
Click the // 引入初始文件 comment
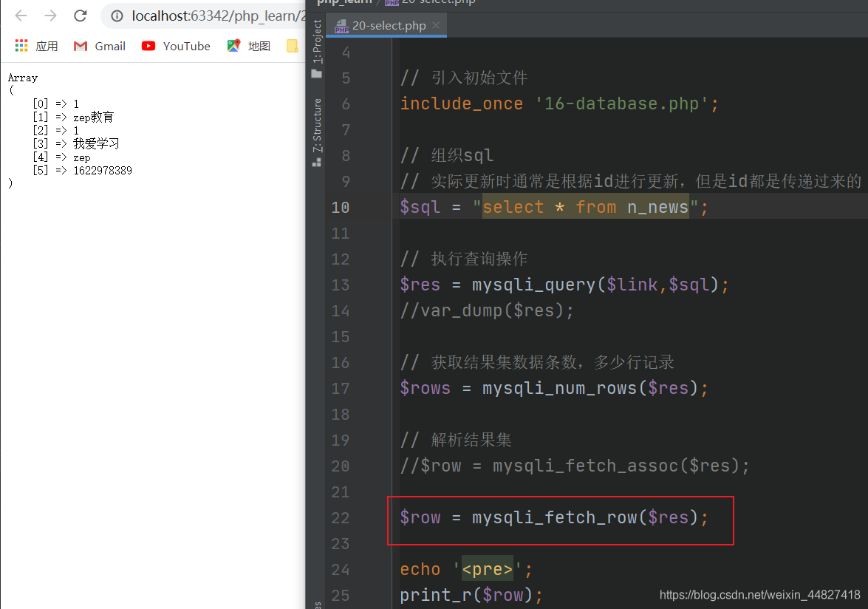click(x=464, y=78)
